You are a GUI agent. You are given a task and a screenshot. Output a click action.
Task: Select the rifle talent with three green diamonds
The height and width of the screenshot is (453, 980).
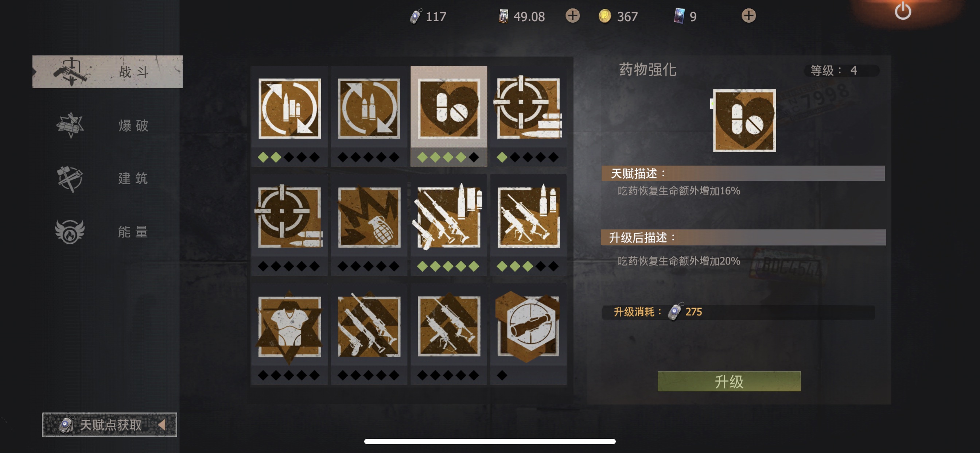click(x=528, y=217)
